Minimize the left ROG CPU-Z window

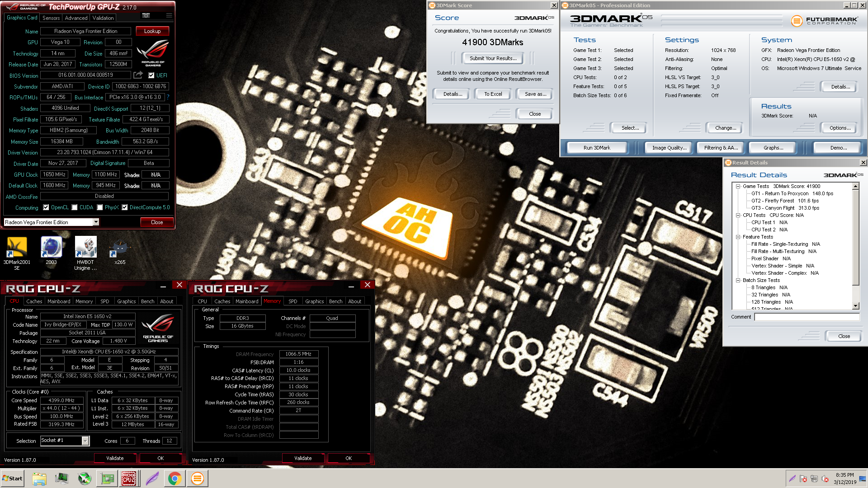point(163,286)
